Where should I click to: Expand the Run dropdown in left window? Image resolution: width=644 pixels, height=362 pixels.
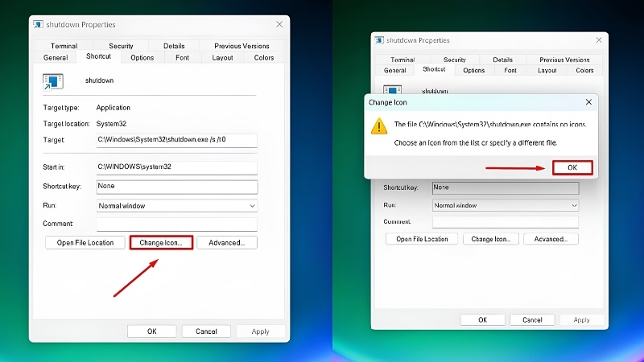coord(177,206)
